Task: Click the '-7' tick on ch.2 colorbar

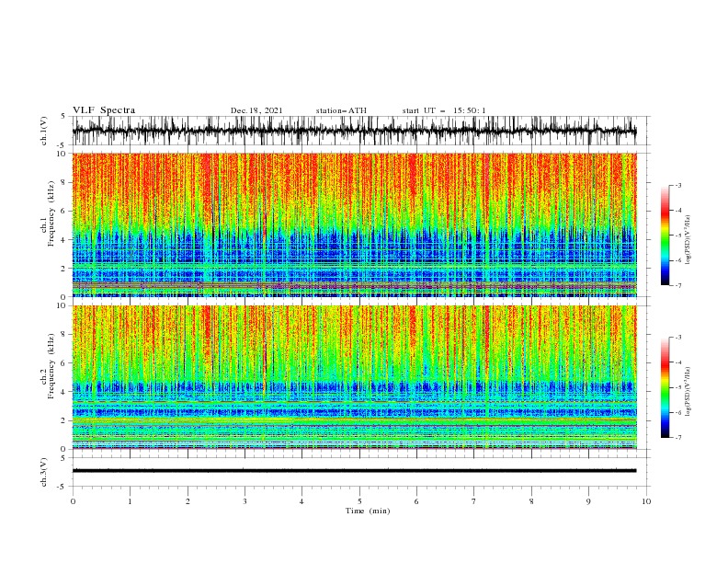Action: click(677, 438)
